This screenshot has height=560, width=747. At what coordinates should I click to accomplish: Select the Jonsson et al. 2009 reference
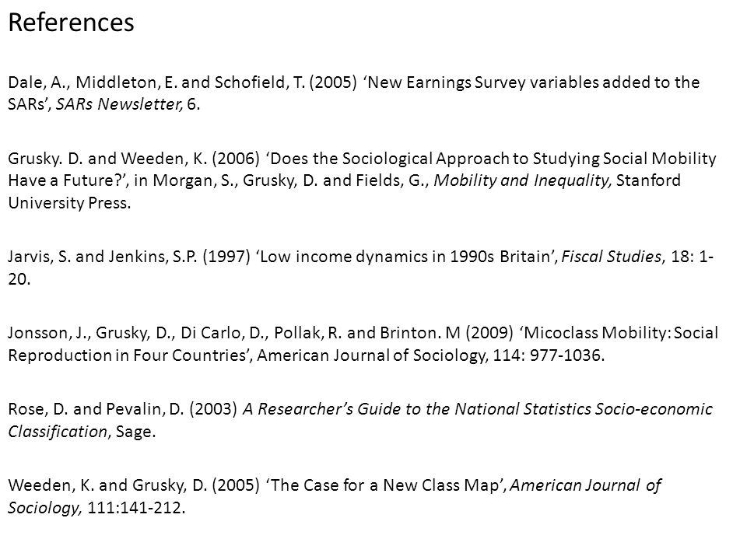[x=363, y=344]
